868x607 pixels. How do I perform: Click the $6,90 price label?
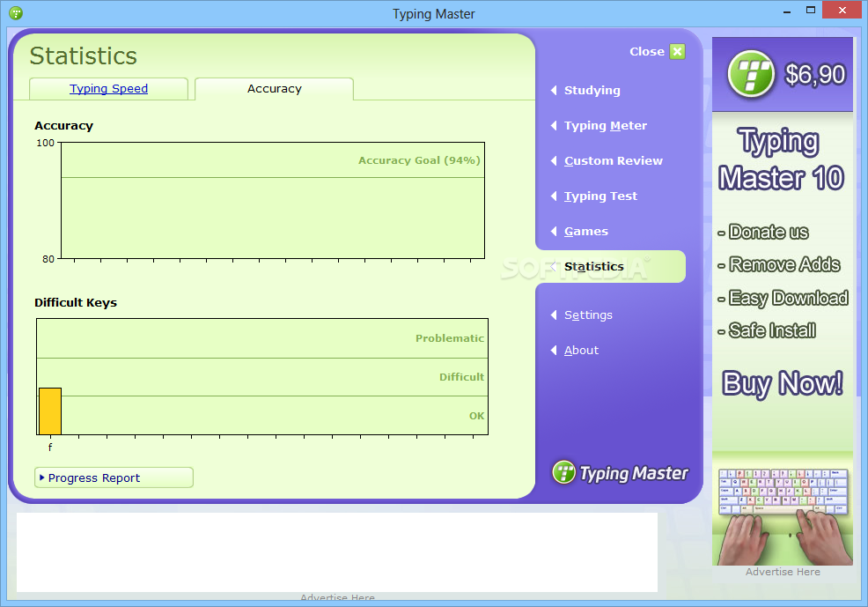(815, 74)
